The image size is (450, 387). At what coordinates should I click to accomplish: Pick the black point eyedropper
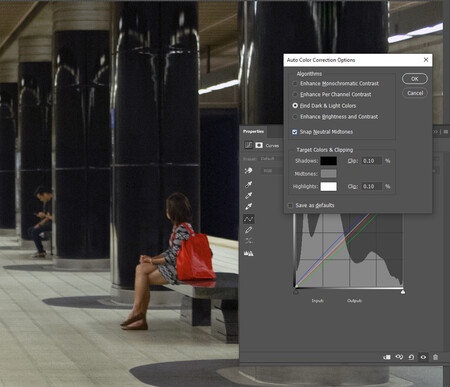[249, 184]
